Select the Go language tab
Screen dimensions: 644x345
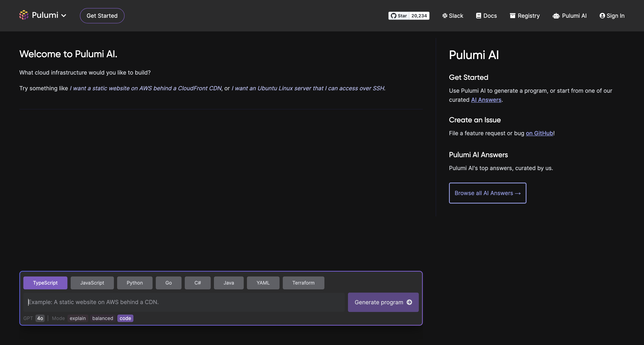click(x=168, y=283)
